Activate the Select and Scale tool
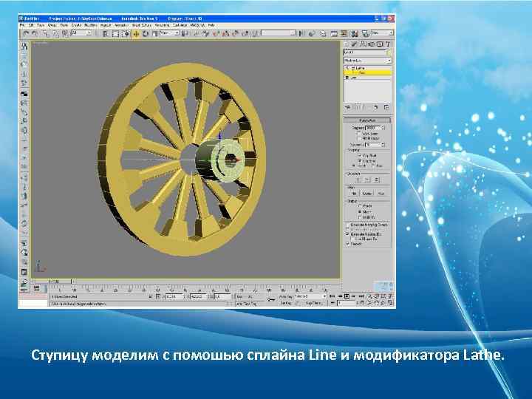Screen dimensions: 532x399 click(x=154, y=33)
